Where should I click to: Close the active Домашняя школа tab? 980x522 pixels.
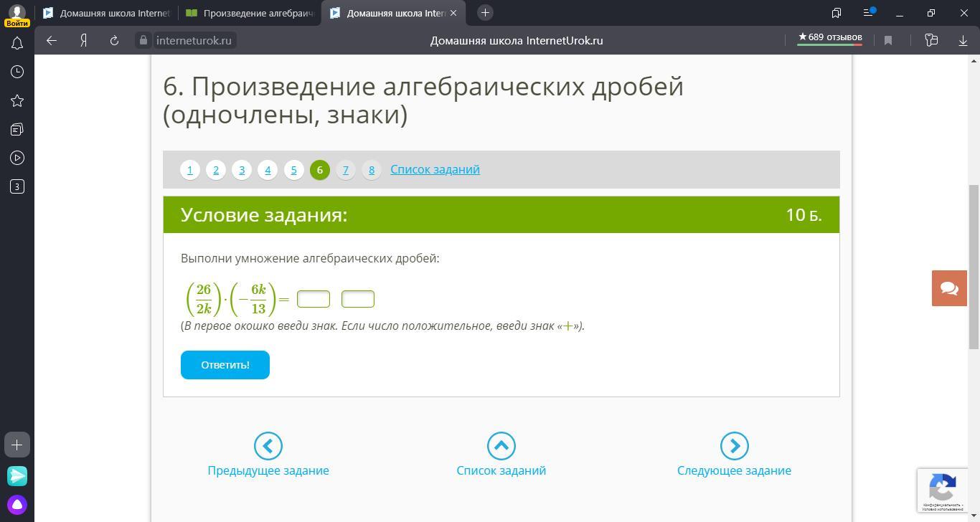click(453, 13)
